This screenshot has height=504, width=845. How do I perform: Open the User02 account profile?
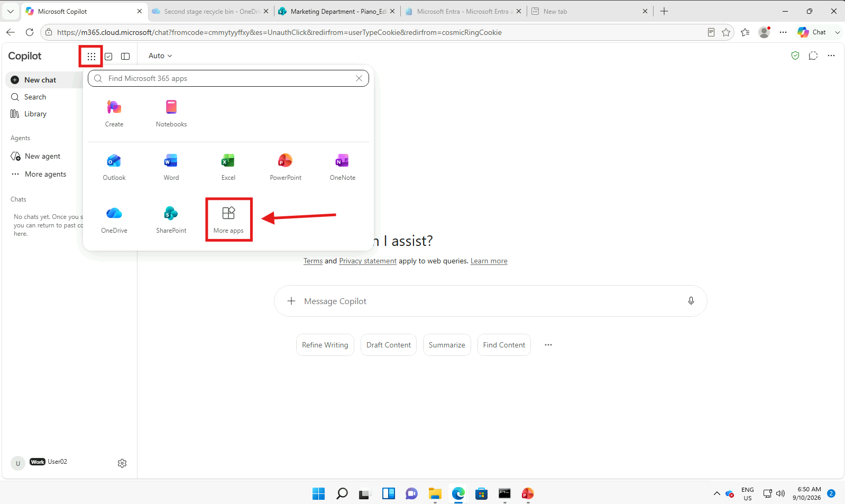click(x=40, y=462)
